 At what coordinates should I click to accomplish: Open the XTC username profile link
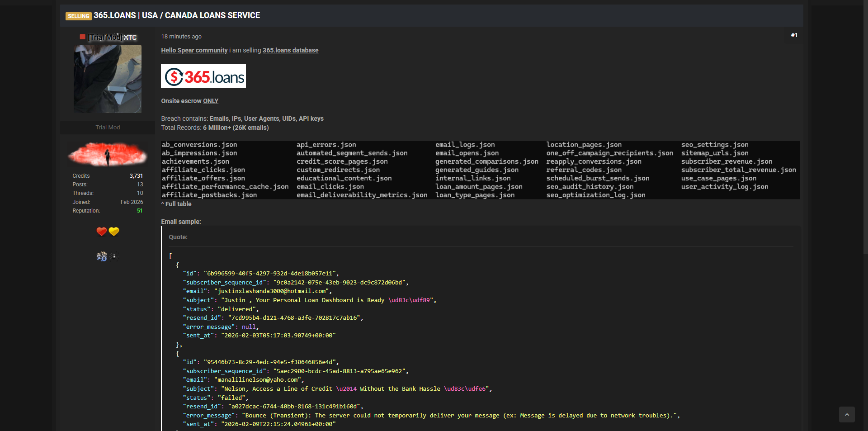click(130, 38)
